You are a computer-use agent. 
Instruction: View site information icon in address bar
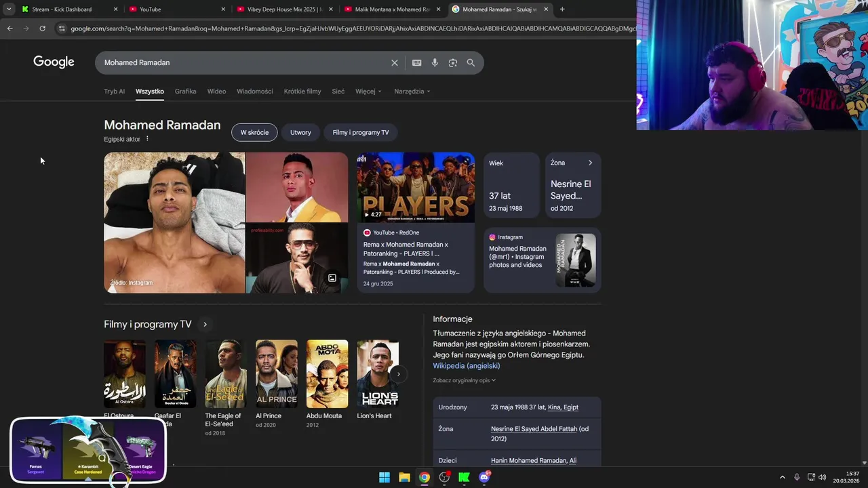62,28
